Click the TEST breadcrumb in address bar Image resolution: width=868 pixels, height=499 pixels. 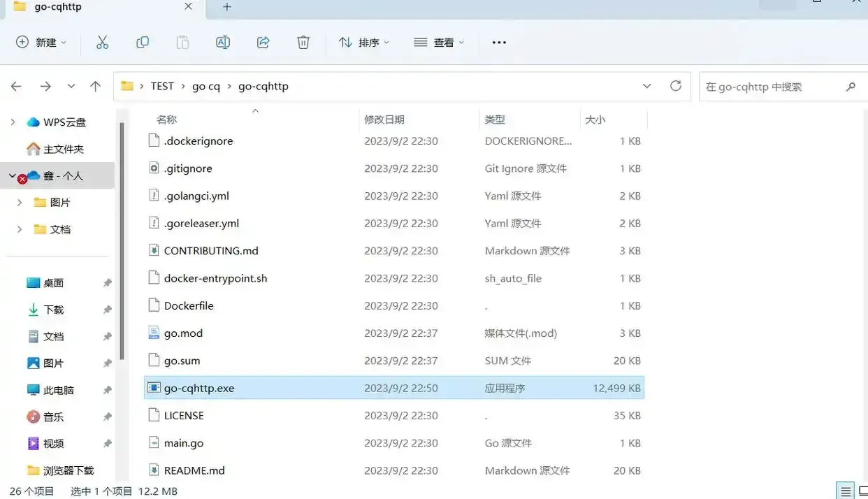point(162,86)
